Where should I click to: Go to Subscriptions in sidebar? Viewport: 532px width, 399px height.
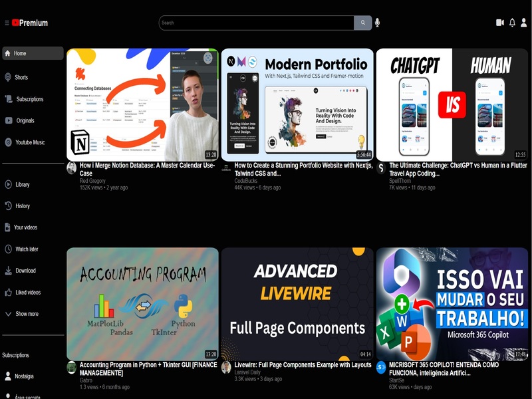29,99
